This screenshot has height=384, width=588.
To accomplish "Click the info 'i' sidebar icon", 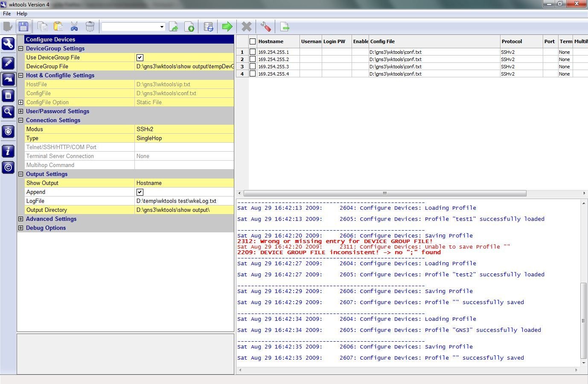I will click(8, 151).
